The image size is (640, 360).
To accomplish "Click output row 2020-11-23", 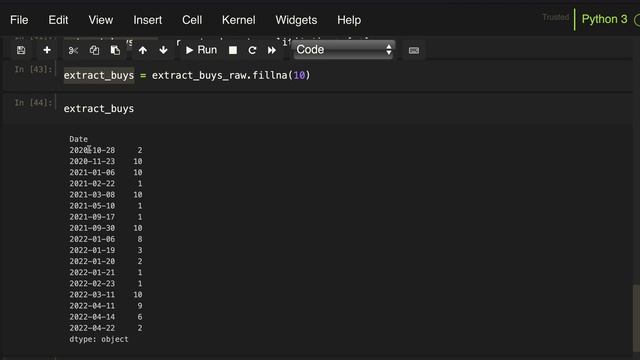I will point(106,161).
